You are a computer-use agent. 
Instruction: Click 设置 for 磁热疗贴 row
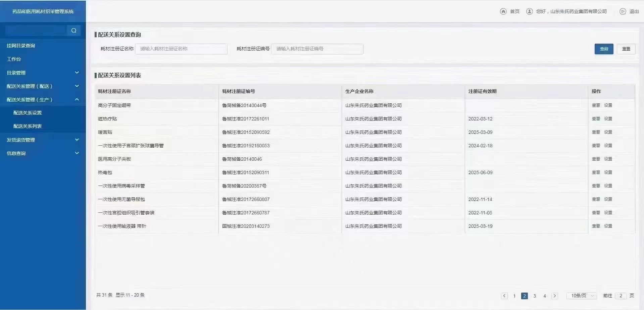608,119
